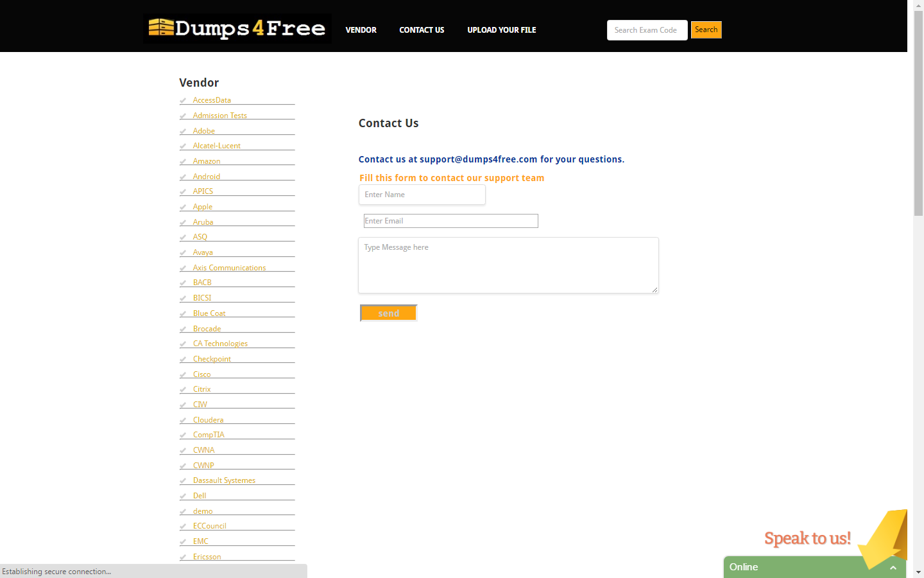
Task: Click the checkmark icon beside Dell
Action: tap(183, 496)
